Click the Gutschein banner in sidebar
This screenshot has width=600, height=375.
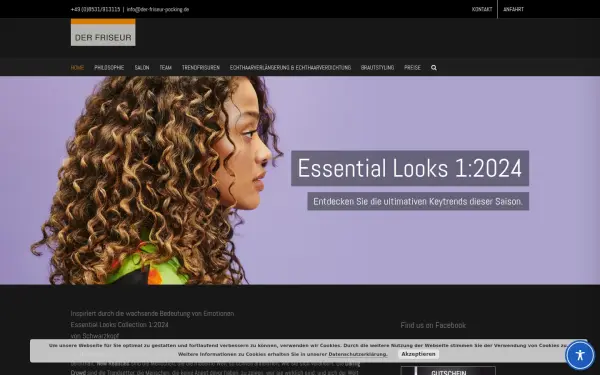tap(448, 371)
